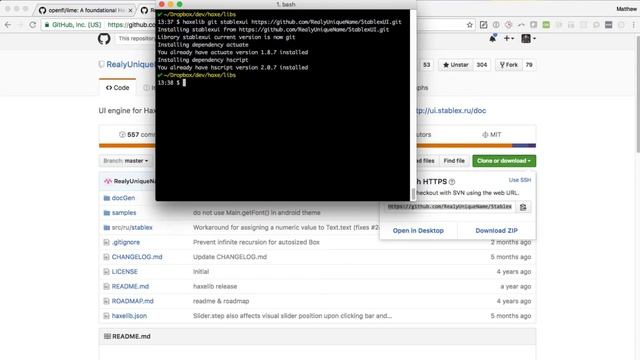Click the red clock extension icon in Chrome toolbar

[508, 25]
